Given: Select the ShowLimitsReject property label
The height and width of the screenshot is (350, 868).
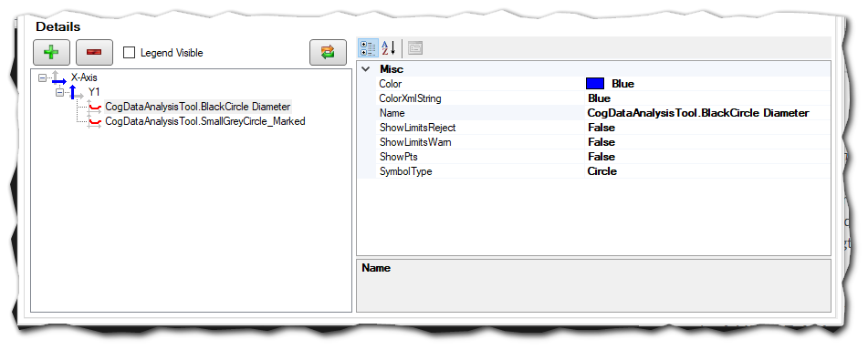Looking at the screenshot, I should pos(417,128).
